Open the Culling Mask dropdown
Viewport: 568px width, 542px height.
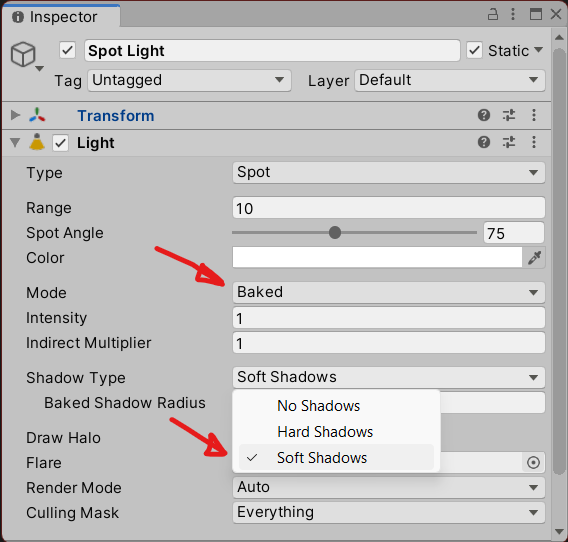point(389,513)
